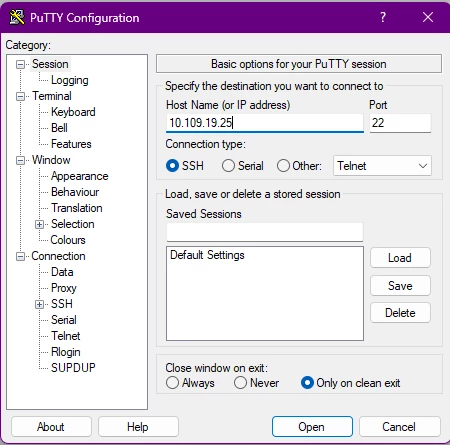The image size is (450, 445).
Task: Select the SSH connection type radio button
Action: [172, 166]
